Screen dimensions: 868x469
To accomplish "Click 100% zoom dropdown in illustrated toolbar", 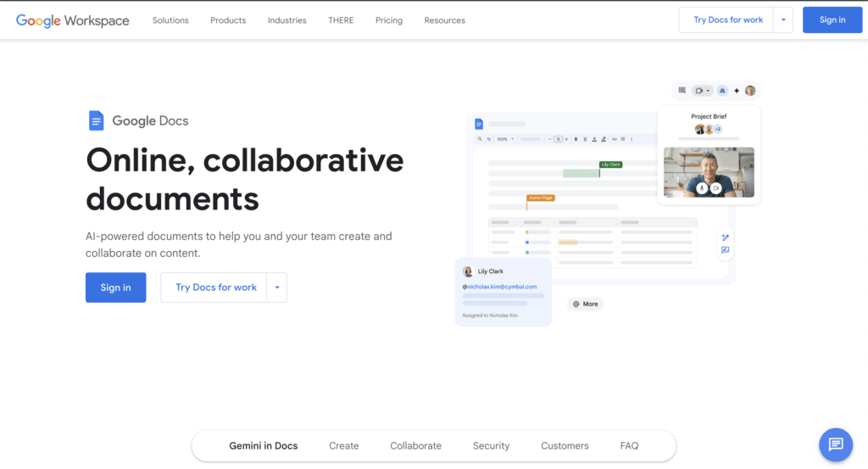I will (x=505, y=139).
